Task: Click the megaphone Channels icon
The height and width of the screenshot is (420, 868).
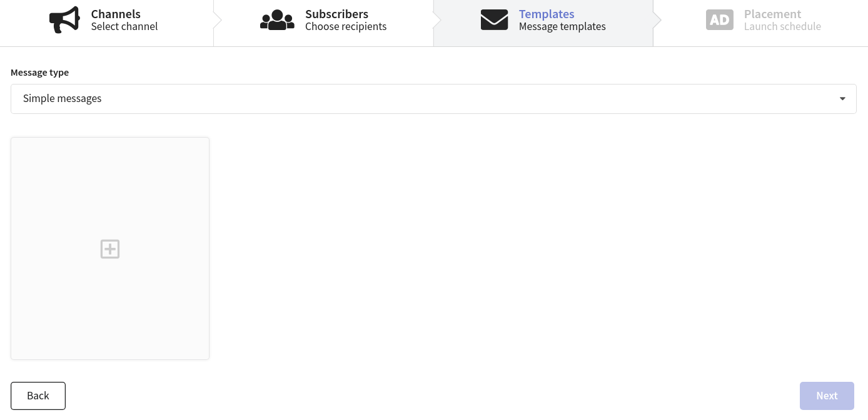Action: [64, 20]
